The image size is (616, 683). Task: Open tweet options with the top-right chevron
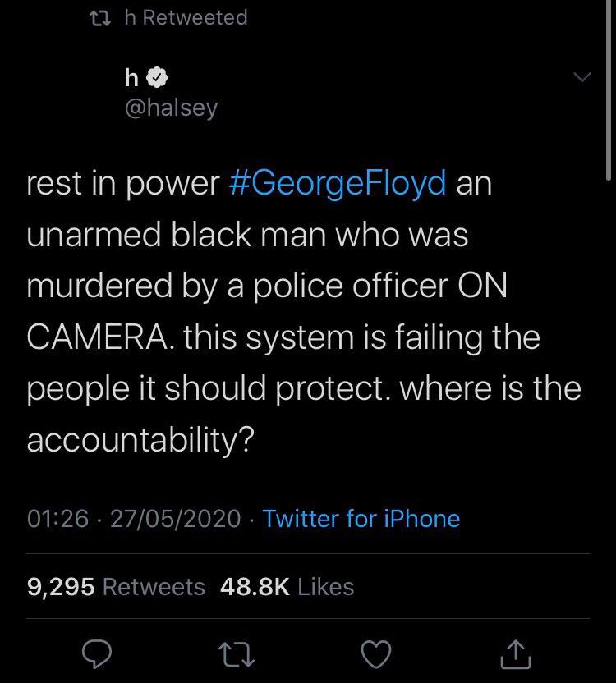tap(580, 77)
